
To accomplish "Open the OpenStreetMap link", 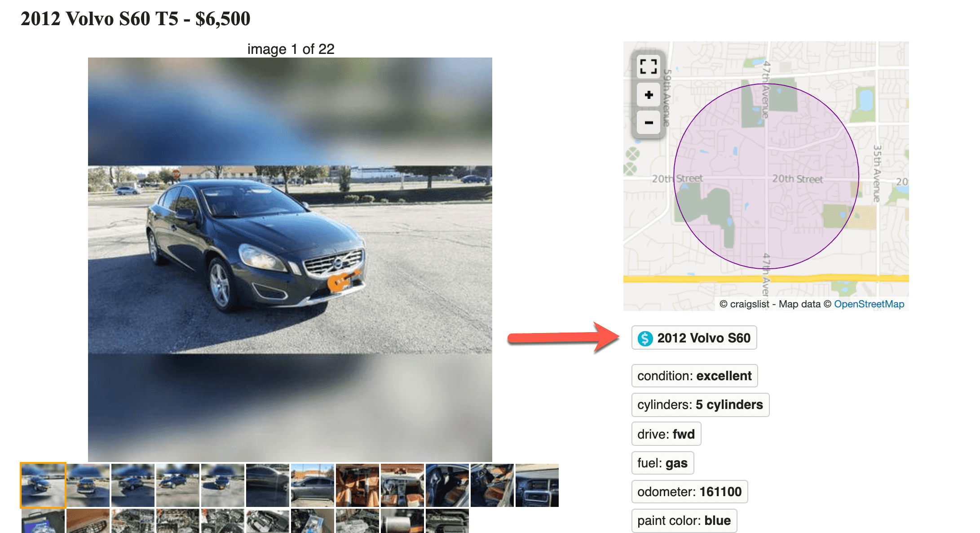I will [869, 304].
